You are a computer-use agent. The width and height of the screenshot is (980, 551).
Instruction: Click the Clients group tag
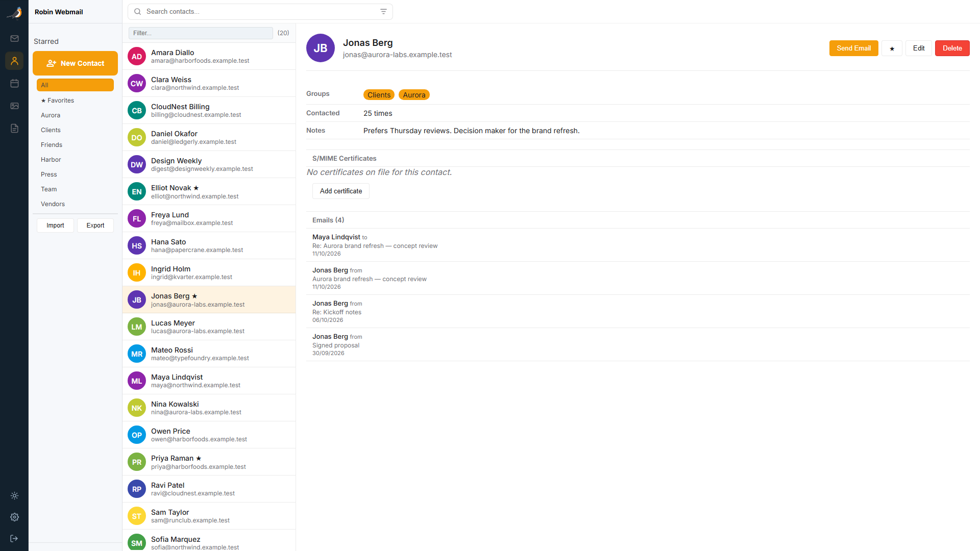pyautogui.click(x=379, y=95)
